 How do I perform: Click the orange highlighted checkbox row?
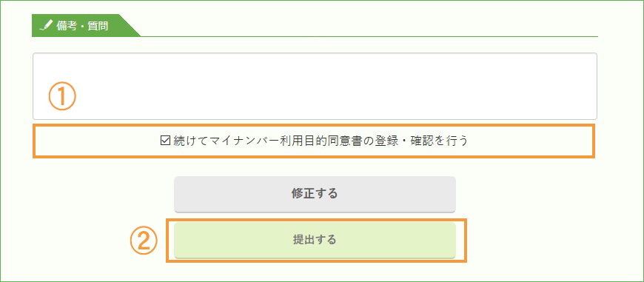pyautogui.click(x=313, y=141)
